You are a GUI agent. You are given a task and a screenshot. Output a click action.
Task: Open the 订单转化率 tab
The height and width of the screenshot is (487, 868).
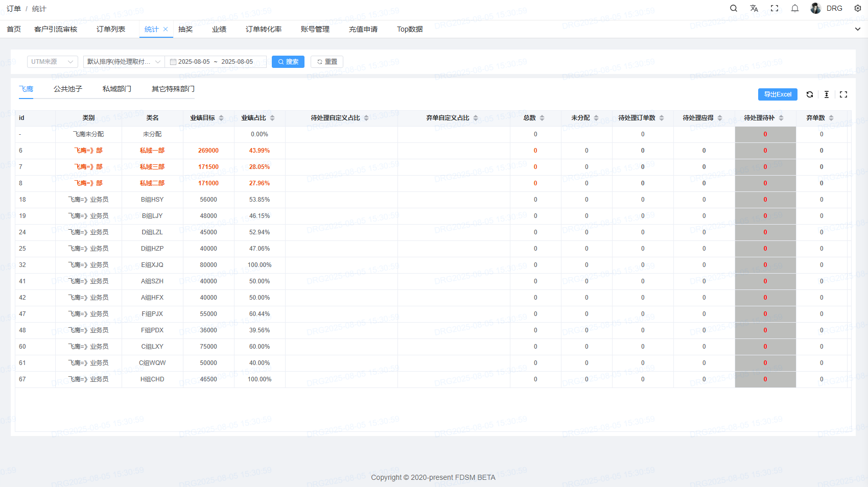(264, 29)
